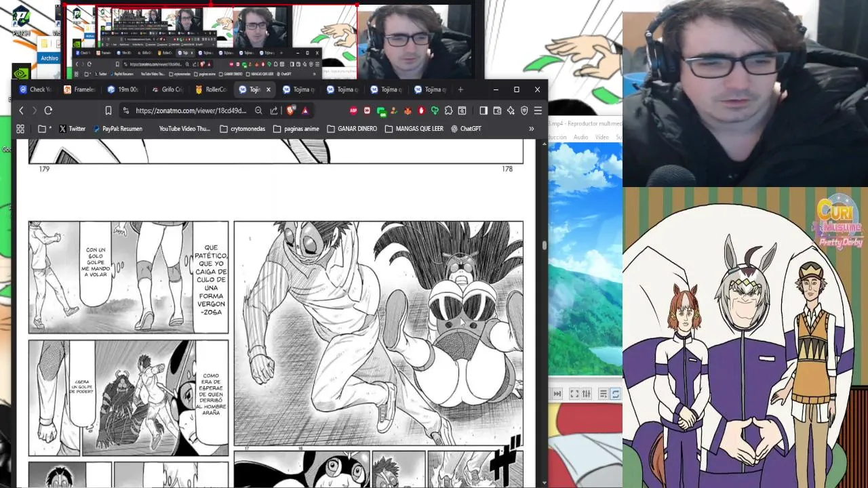The height and width of the screenshot is (488, 868).
Task: Open Archivo menu in background window
Action: [x=50, y=58]
